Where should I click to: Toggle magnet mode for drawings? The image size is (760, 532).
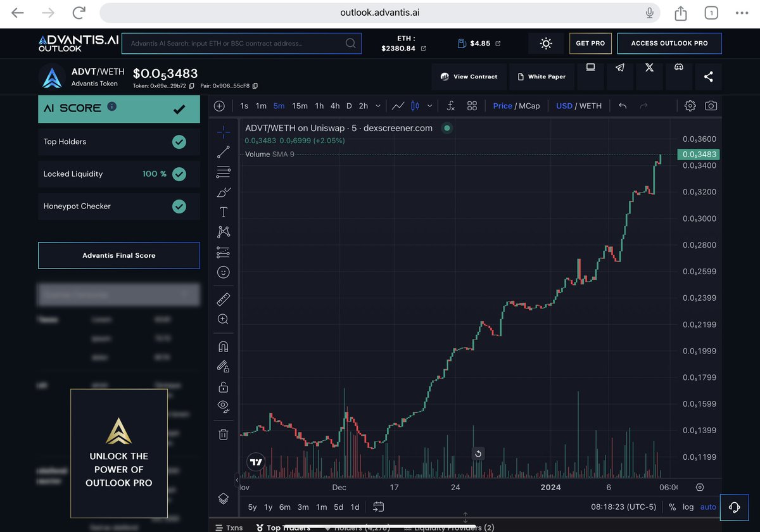[223, 346]
